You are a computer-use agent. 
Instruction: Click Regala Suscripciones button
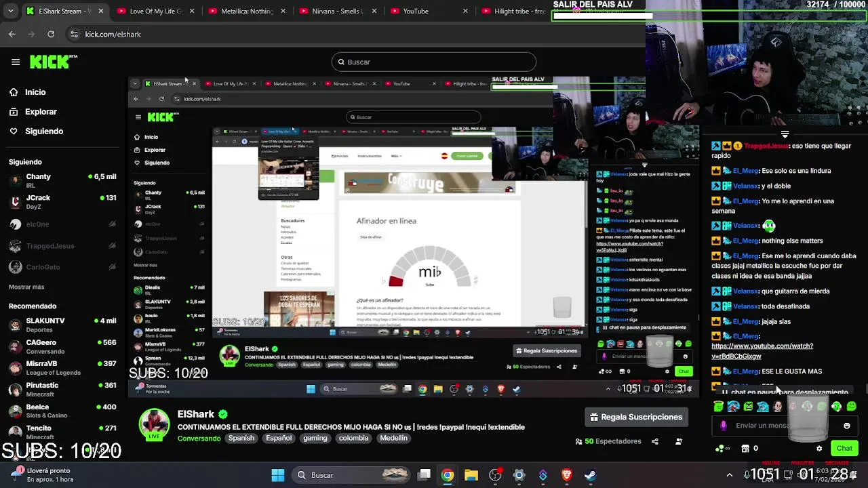[636, 417]
